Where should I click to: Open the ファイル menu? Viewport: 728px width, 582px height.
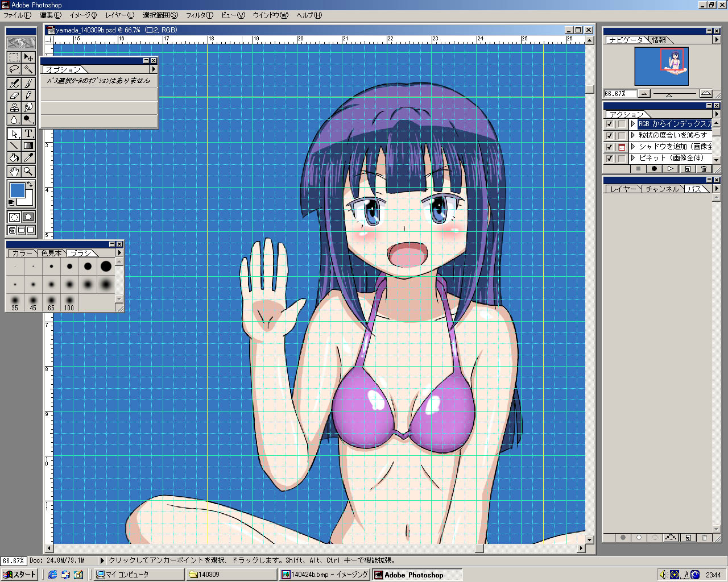[x=18, y=15]
